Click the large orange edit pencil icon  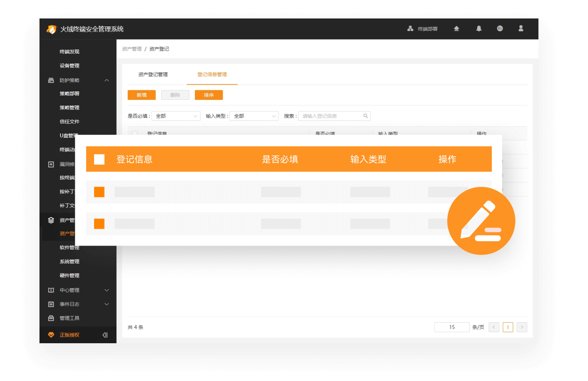(481, 221)
